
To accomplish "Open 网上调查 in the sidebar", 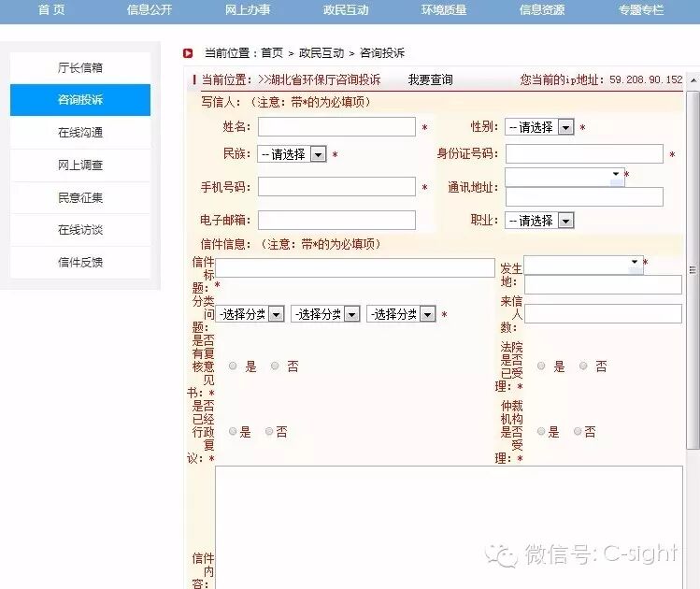I will (80, 165).
